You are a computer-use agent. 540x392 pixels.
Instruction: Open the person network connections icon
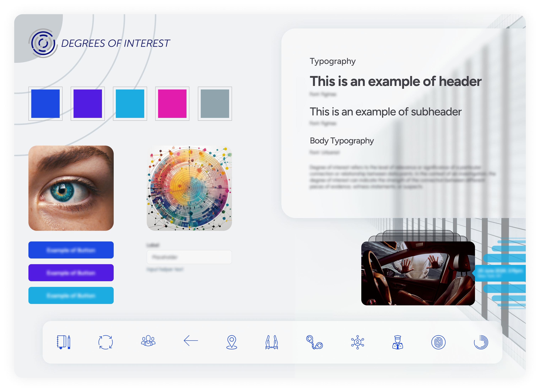357,342
